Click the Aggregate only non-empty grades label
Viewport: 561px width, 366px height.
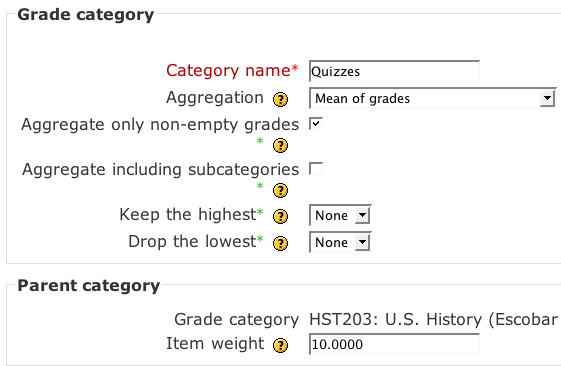tap(160, 125)
